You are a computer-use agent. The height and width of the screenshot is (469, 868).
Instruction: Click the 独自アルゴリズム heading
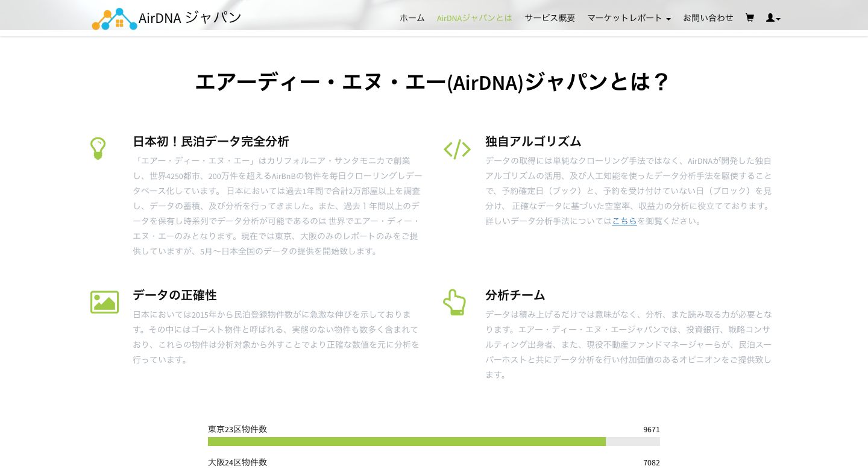pos(533,141)
